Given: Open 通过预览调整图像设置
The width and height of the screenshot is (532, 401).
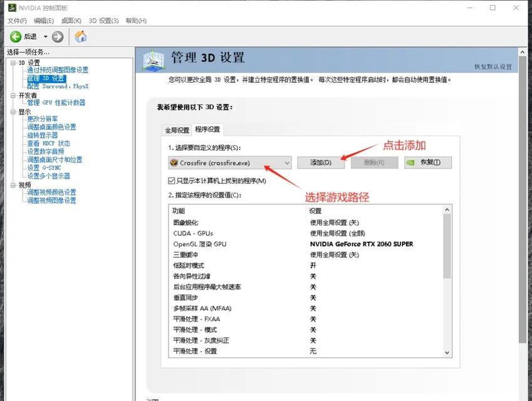Looking at the screenshot, I should tap(58, 70).
